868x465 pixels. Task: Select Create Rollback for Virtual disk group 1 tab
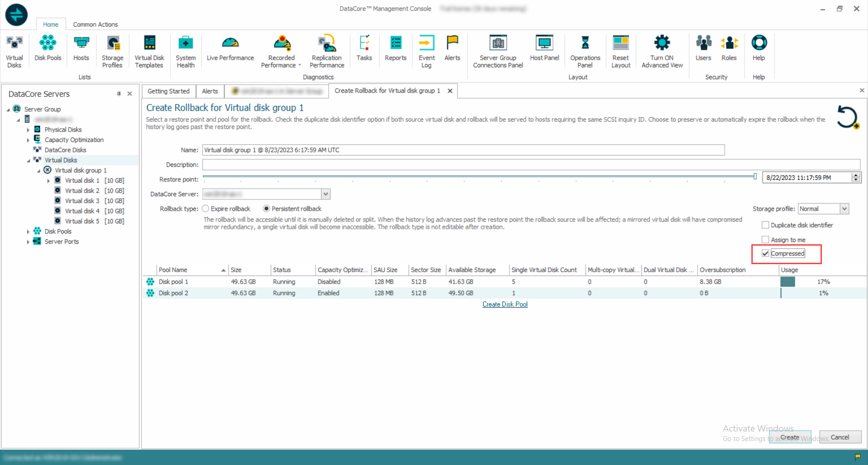pos(387,90)
